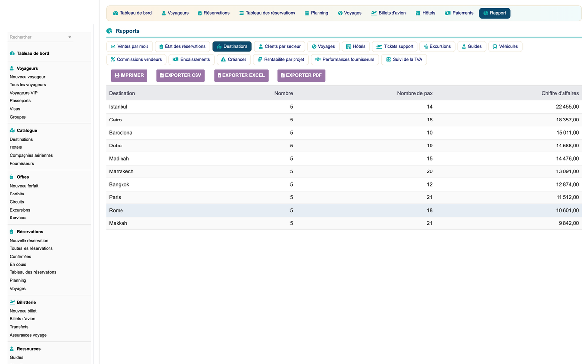Screen dimensions: 588x364
Task: Open the search dropdown arrow in sidebar
Action: pos(70,37)
